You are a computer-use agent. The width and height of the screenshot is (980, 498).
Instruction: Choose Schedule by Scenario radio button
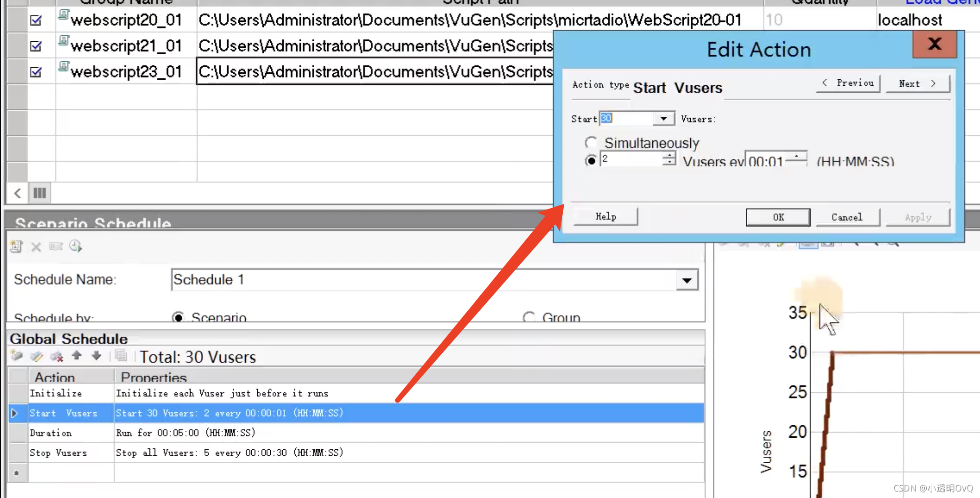click(178, 317)
